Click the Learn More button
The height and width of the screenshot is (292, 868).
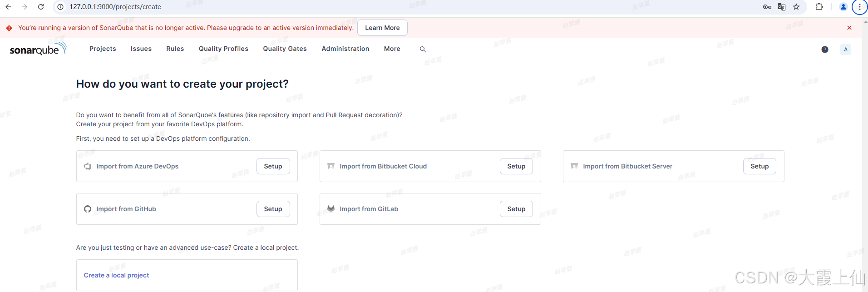(x=382, y=28)
